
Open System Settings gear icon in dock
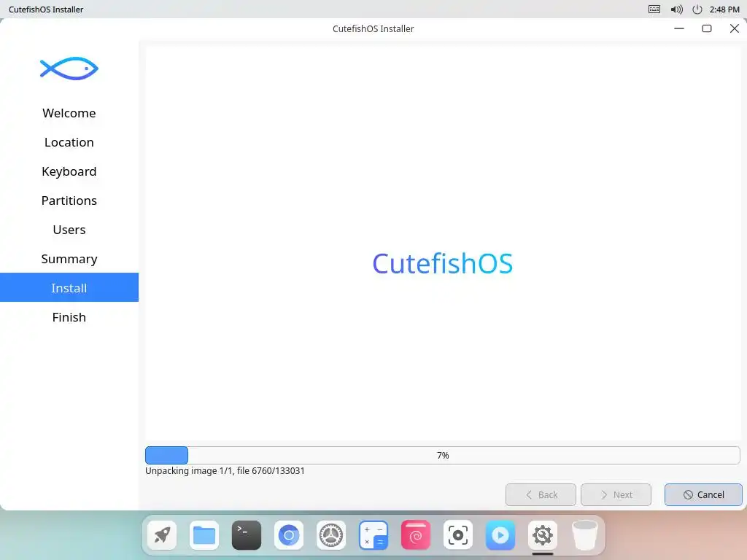(x=331, y=535)
